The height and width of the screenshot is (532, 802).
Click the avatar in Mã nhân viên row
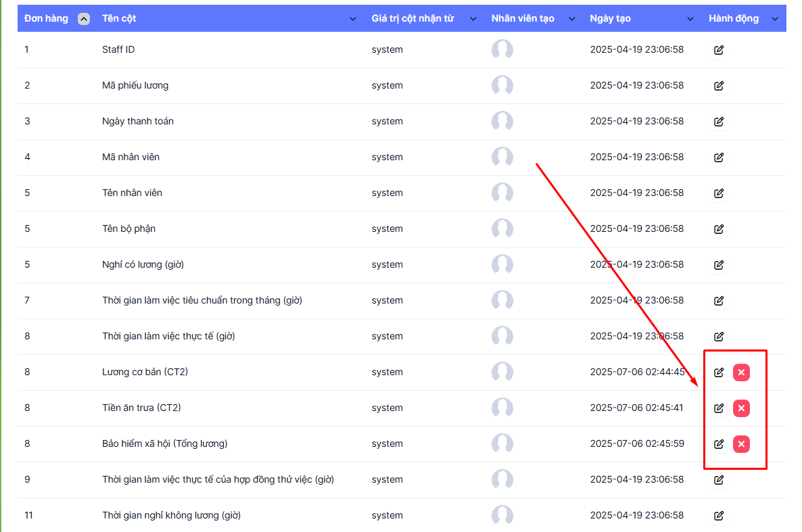[502, 158]
